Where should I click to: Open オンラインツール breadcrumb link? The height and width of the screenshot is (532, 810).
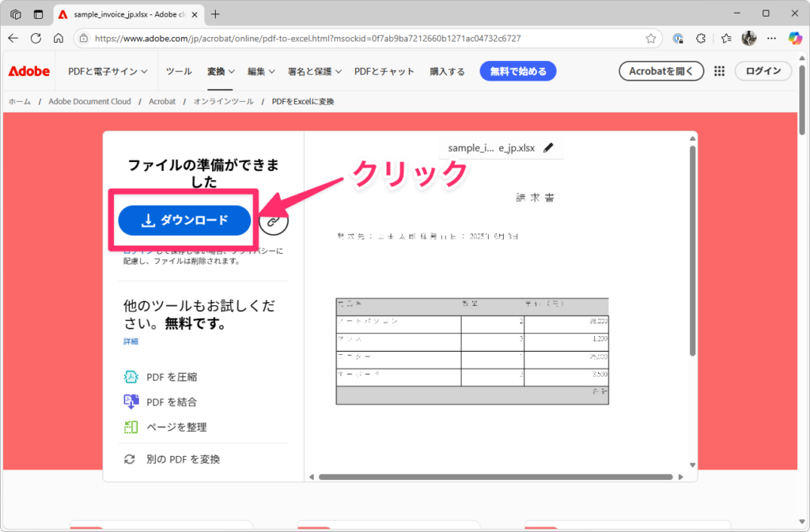(x=224, y=102)
